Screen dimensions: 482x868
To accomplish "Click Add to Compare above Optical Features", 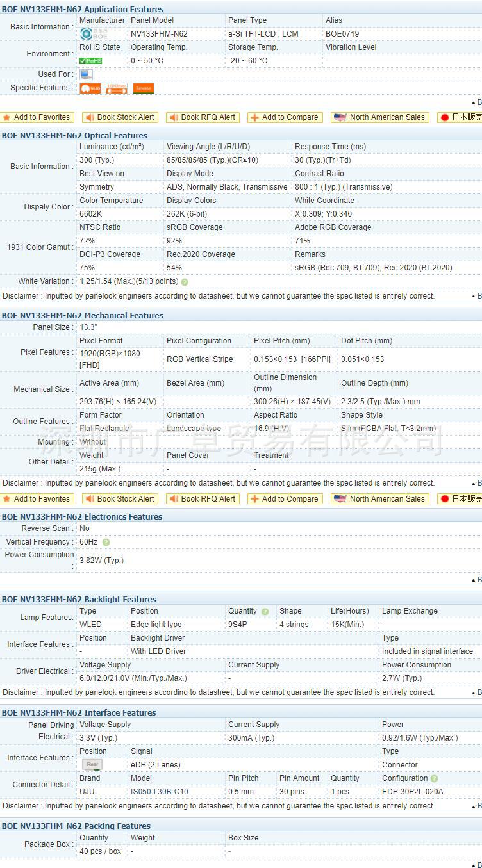I will pyautogui.click(x=285, y=117).
